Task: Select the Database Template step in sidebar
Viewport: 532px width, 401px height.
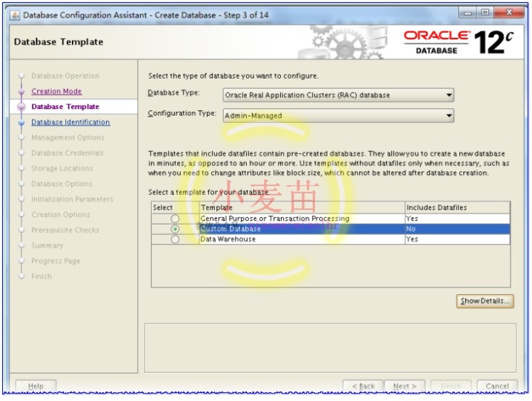Action: [65, 107]
